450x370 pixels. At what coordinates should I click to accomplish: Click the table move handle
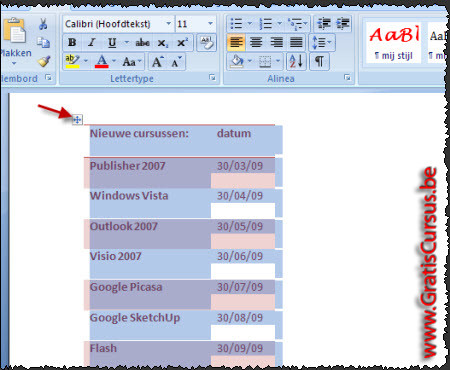(77, 120)
